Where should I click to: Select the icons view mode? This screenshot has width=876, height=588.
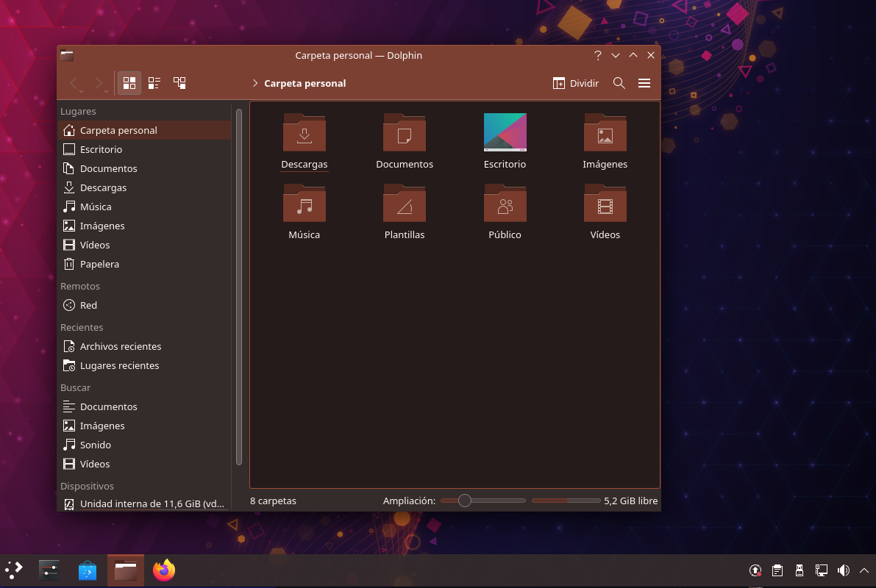tap(129, 83)
